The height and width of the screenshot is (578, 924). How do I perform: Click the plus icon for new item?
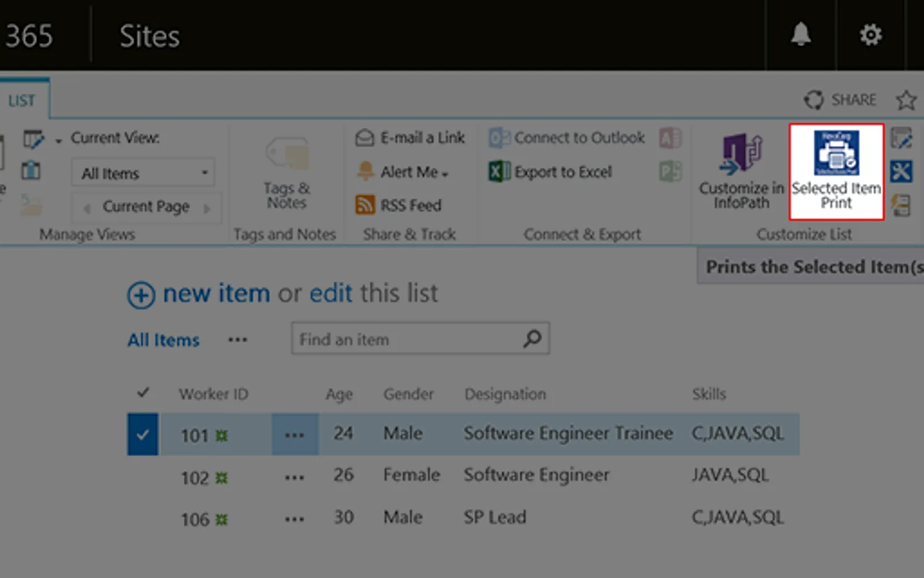click(x=141, y=295)
